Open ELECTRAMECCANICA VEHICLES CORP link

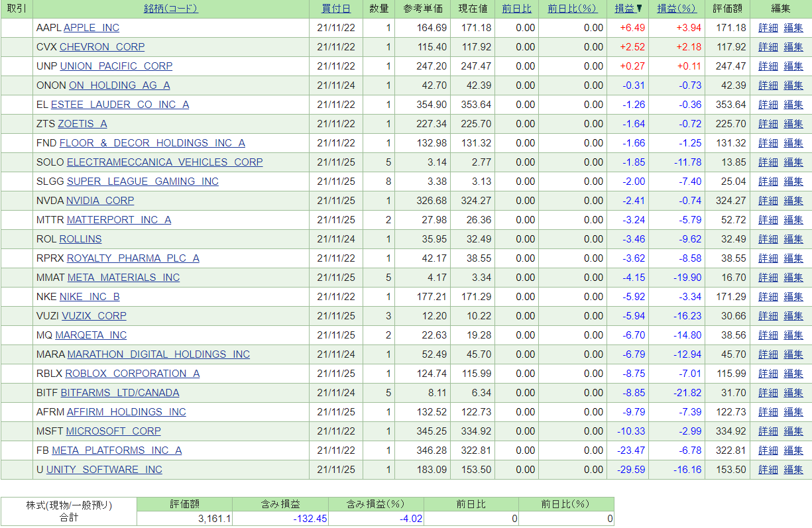[x=164, y=162]
